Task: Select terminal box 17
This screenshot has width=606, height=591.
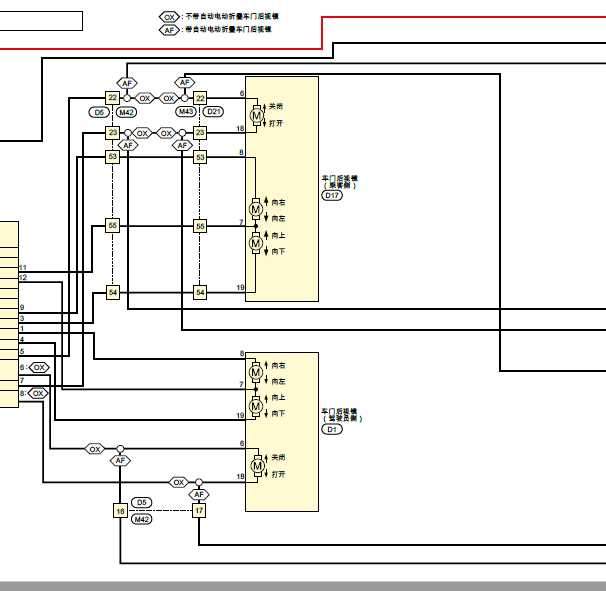Action: 199,511
